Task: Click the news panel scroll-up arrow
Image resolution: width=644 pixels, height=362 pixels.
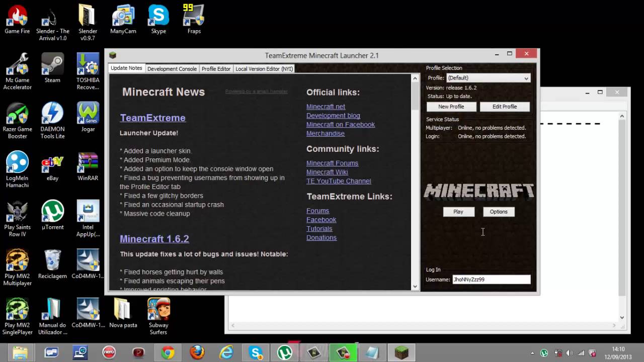Action: tap(415, 78)
